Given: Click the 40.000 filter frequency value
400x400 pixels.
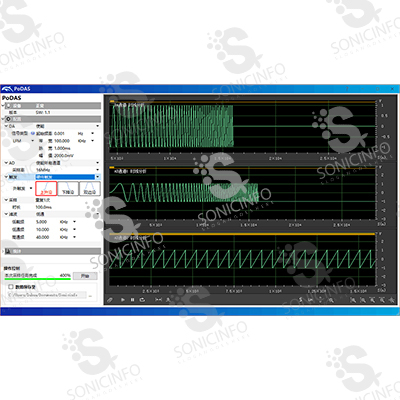Looking at the screenshot, I should click(42, 237).
